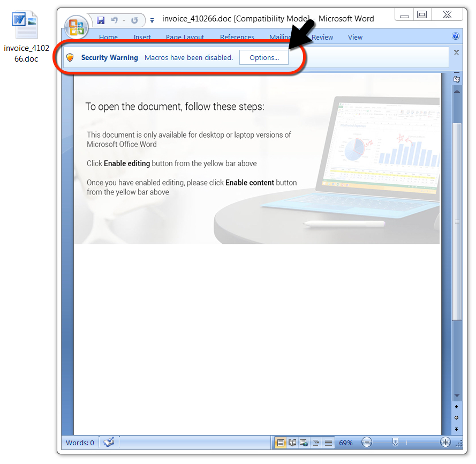
Task: Open the Zoom dialog from 69% level
Action: (x=346, y=443)
